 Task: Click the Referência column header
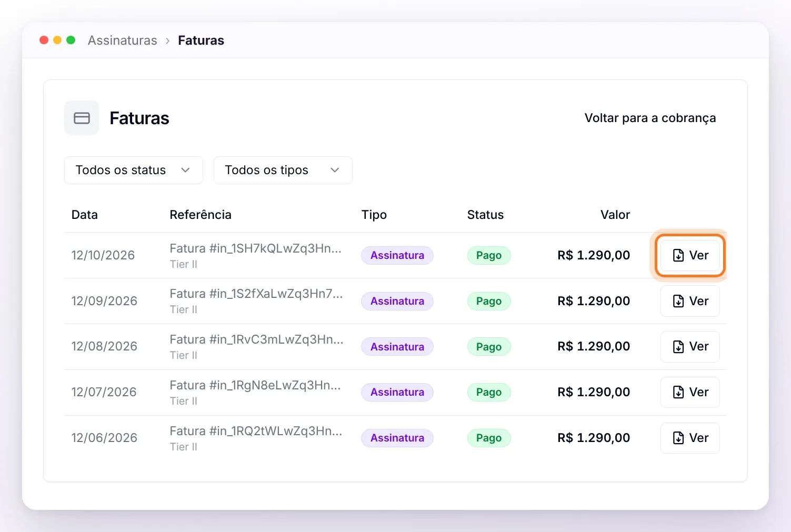[x=201, y=215]
